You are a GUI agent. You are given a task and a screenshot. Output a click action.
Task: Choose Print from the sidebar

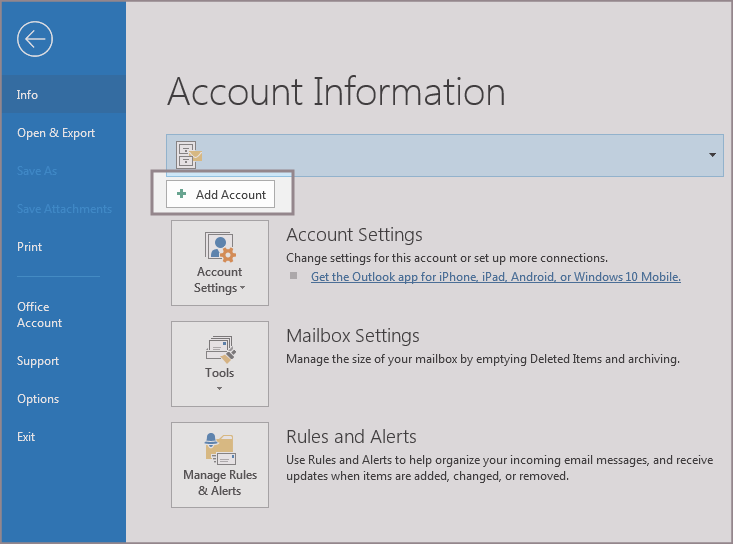click(29, 247)
